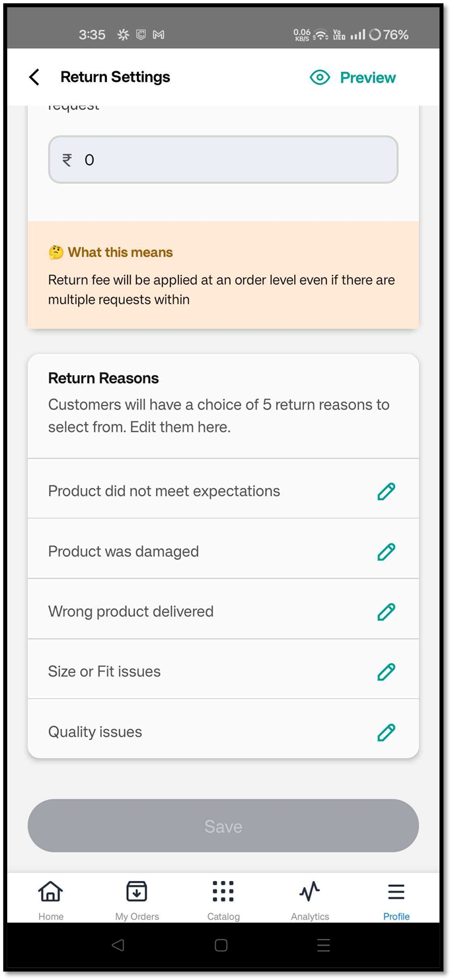Edit 'Quality issues' pencil icon
This screenshot has width=452, height=980.
[x=386, y=732]
